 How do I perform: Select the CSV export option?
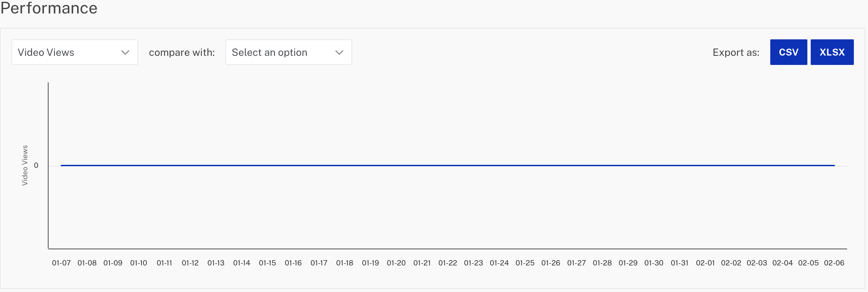[x=788, y=52]
